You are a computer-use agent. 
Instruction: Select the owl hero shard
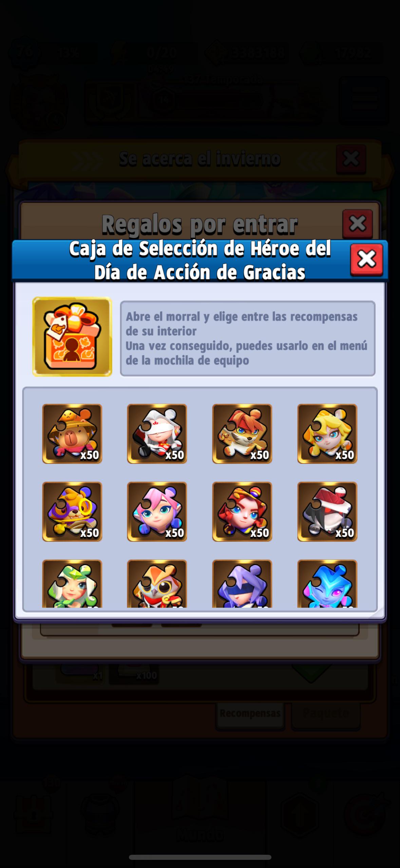(x=157, y=583)
